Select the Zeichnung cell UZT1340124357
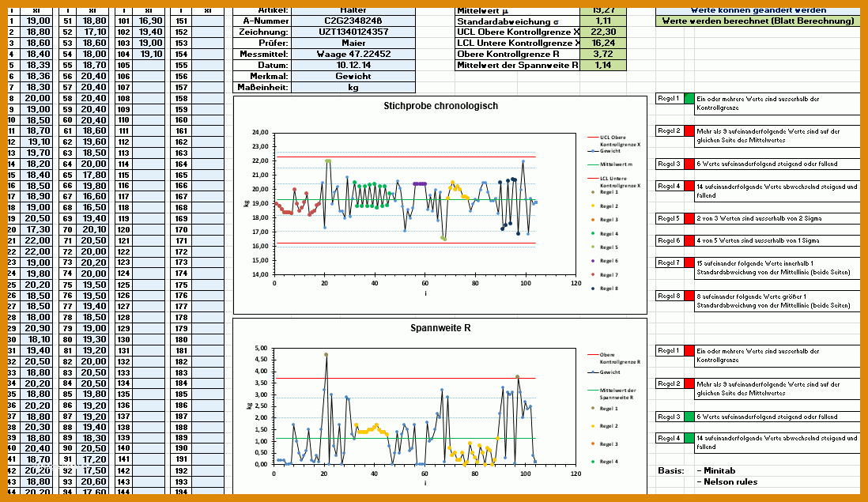The width and height of the screenshot is (868, 502). point(353,32)
